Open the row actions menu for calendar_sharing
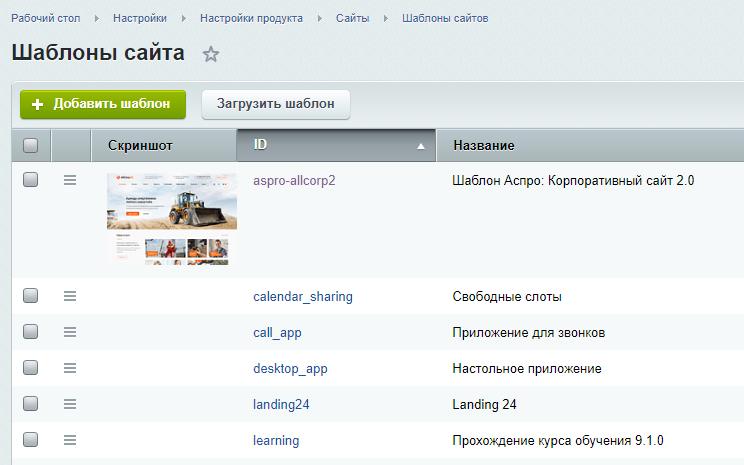The image size is (744, 465). [70, 296]
